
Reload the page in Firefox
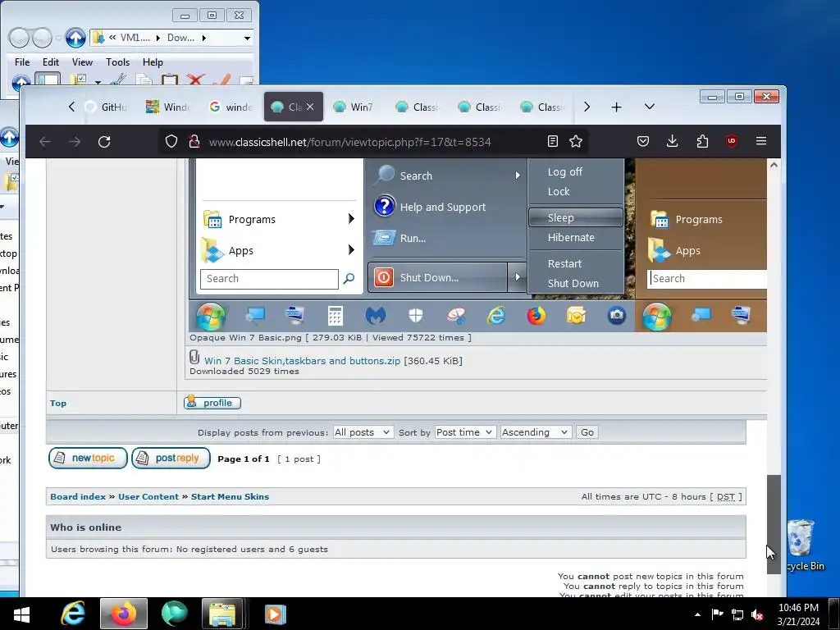click(x=104, y=141)
